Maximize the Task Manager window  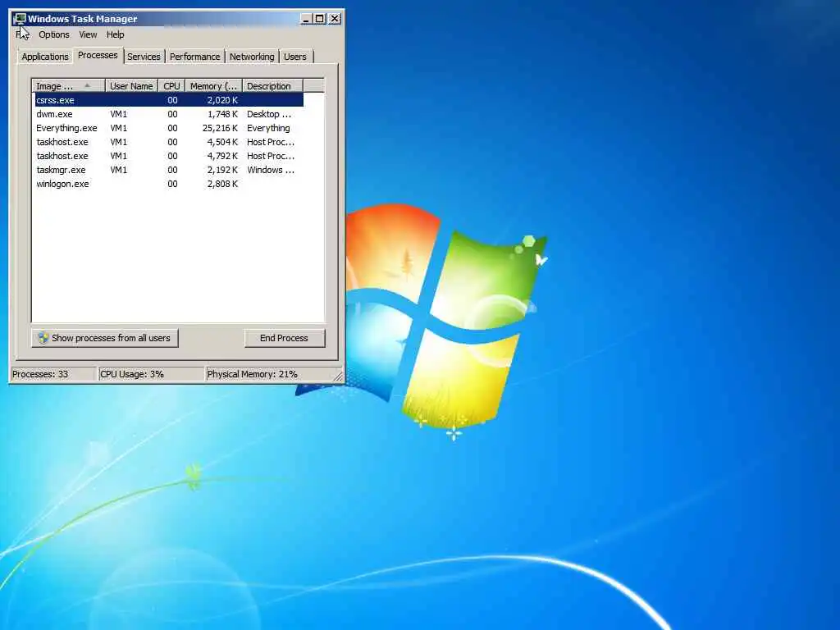(320, 19)
